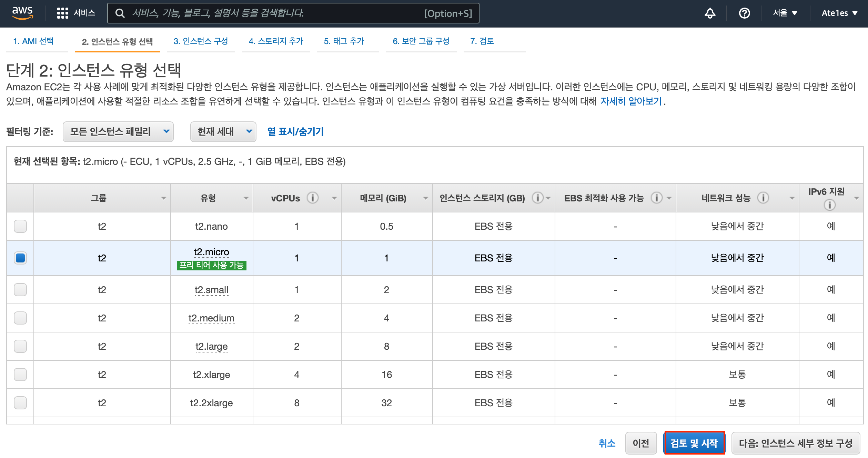The height and width of the screenshot is (458, 868).
Task: Click the notifications bell icon
Action: pyautogui.click(x=710, y=13)
